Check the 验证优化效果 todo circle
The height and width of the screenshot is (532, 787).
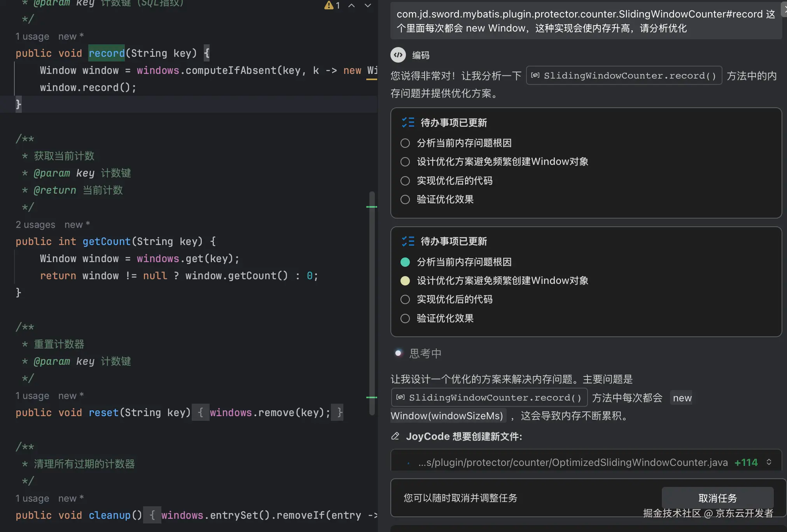tap(405, 318)
